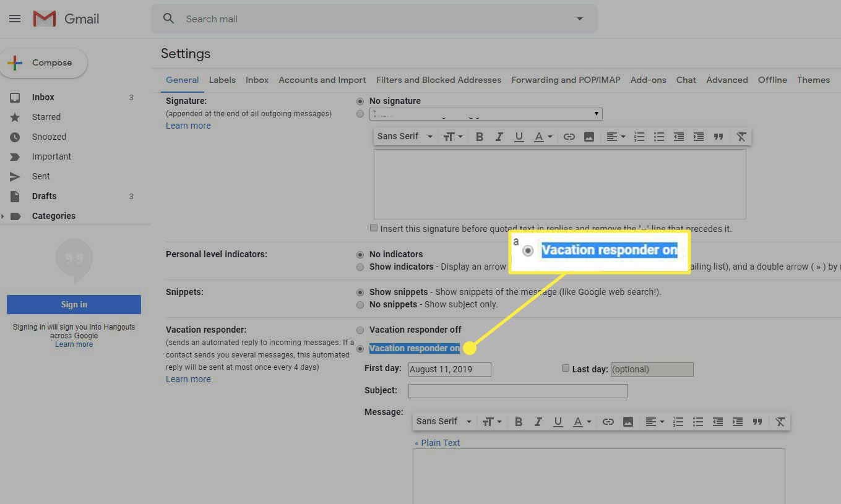The image size is (841, 504).
Task: Toggle underline in signature toolbar
Action: [519, 137]
